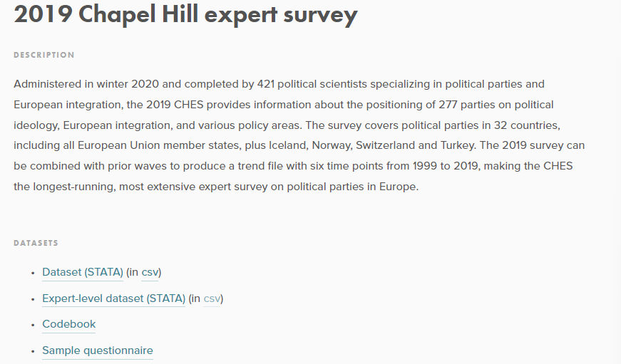Open the Sample questionnaire link
This screenshot has width=621, height=364.
[97, 350]
